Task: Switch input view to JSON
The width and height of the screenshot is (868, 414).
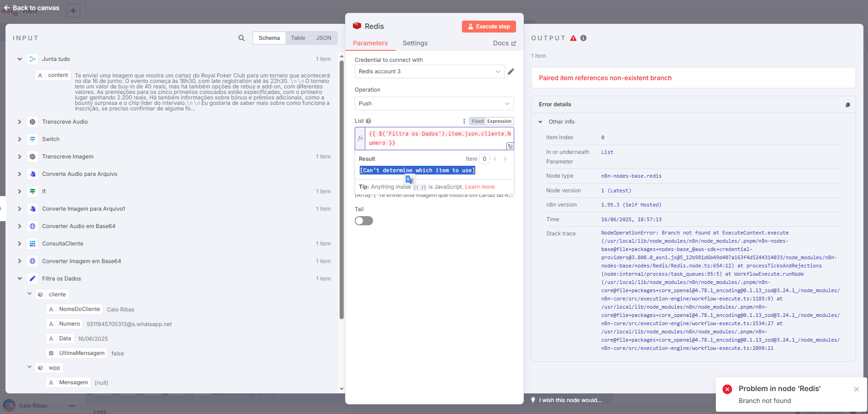Action: pos(324,38)
